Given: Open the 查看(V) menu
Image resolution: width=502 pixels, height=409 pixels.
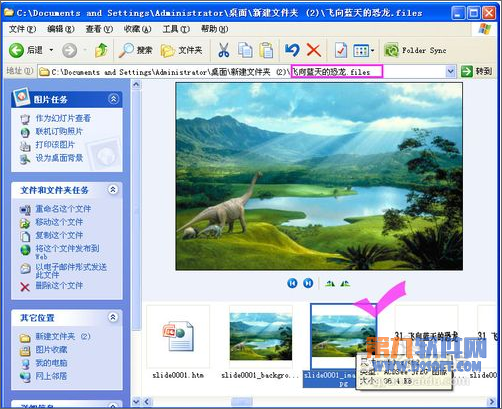Looking at the screenshot, I should point(99,29).
